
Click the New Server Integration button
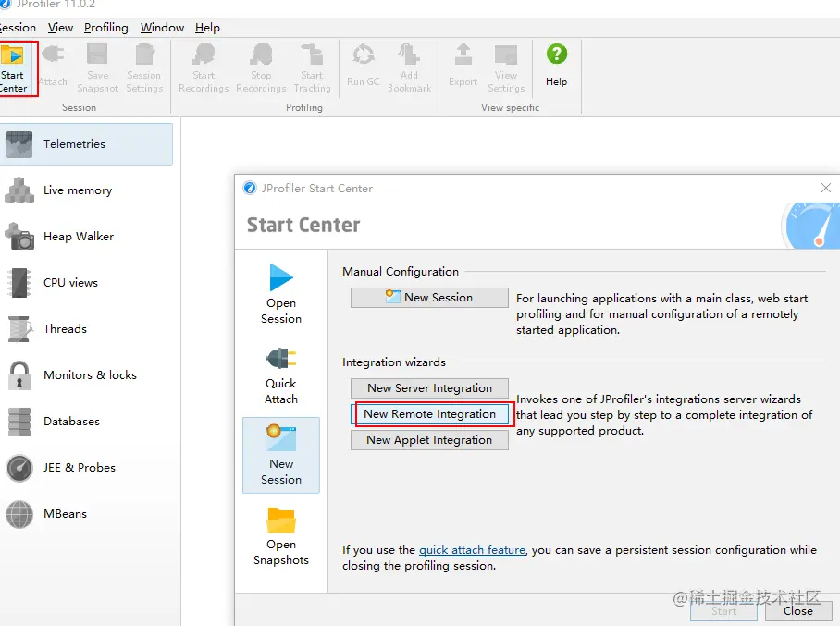point(429,388)
